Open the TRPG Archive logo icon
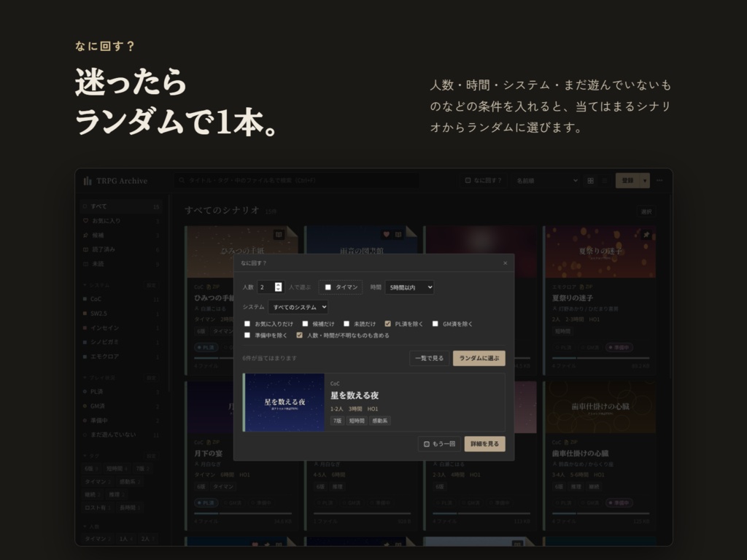This screenshot has height=560, width=747. point(88,181)
